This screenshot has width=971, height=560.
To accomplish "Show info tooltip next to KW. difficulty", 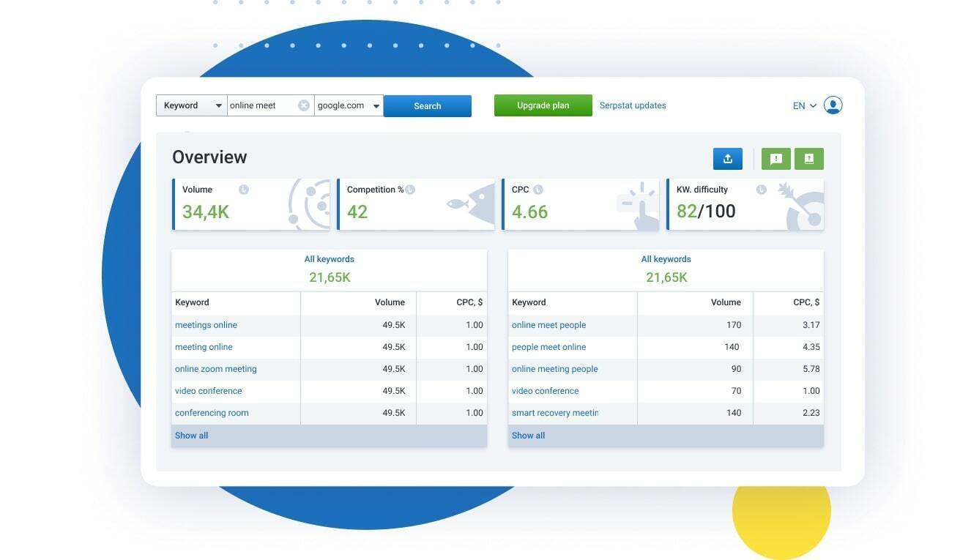I will 762,190.
